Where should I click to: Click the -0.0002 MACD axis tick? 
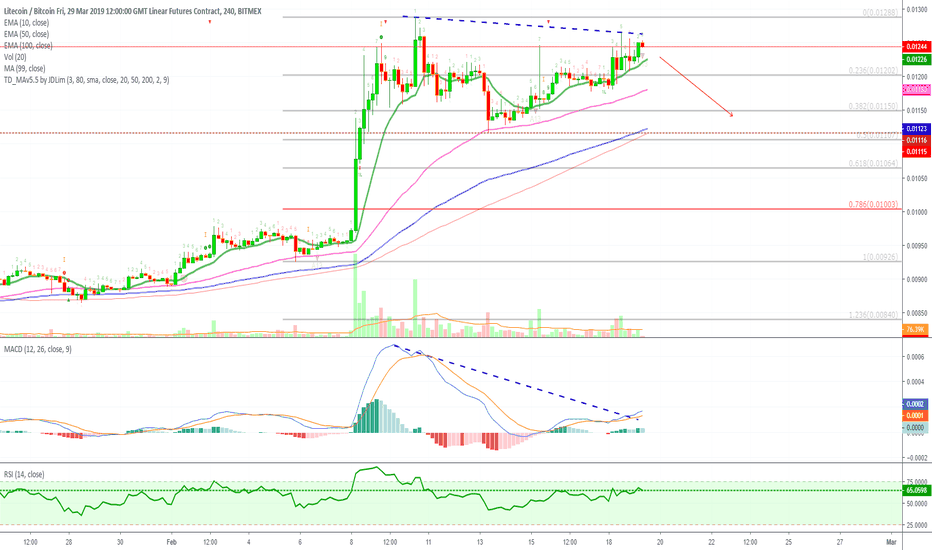[x=917, y=458]
